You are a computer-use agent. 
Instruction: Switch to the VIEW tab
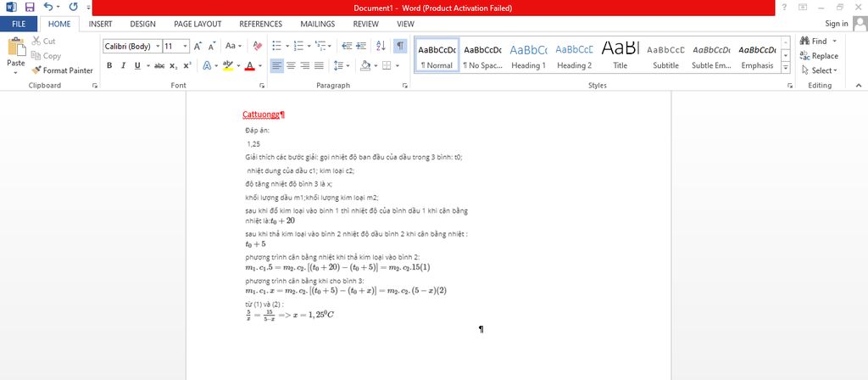point(405,24)
